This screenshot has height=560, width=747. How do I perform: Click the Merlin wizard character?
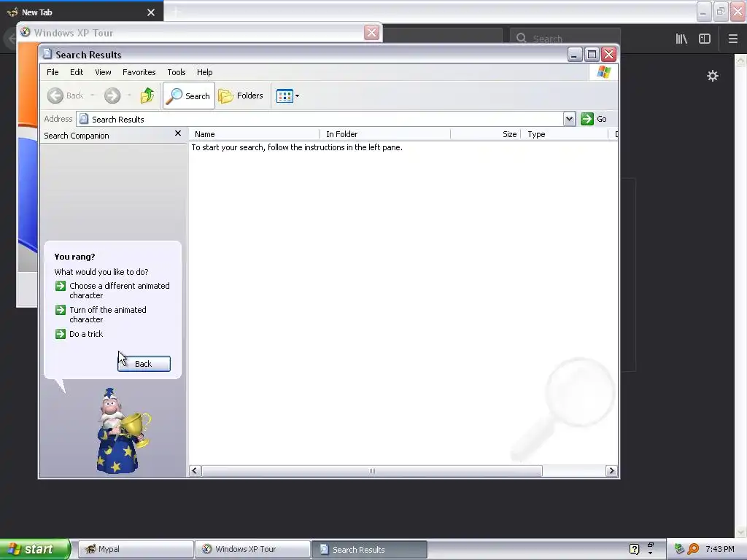point(121,432)
